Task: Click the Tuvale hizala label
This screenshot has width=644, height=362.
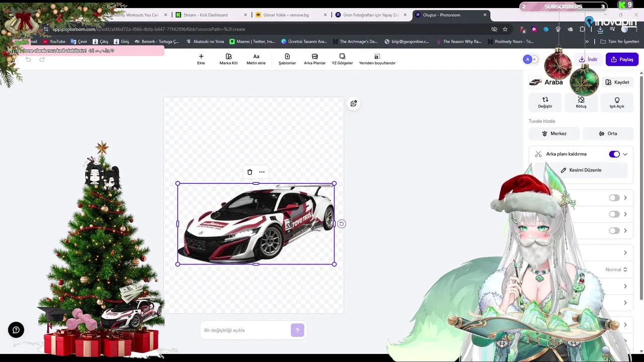Action: tap(542, 121)
